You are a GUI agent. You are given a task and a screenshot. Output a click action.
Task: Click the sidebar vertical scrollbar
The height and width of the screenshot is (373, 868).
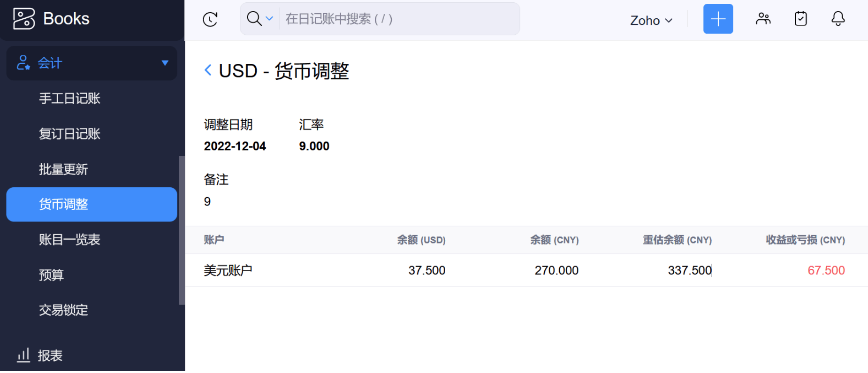point(182,230)
